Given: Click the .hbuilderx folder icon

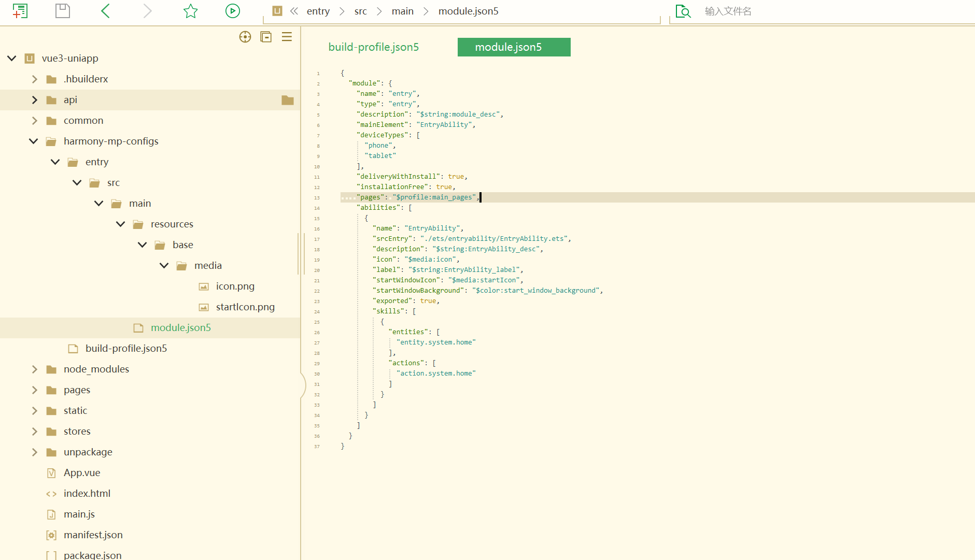Looking at the screenshot, I should click(51, 79).
